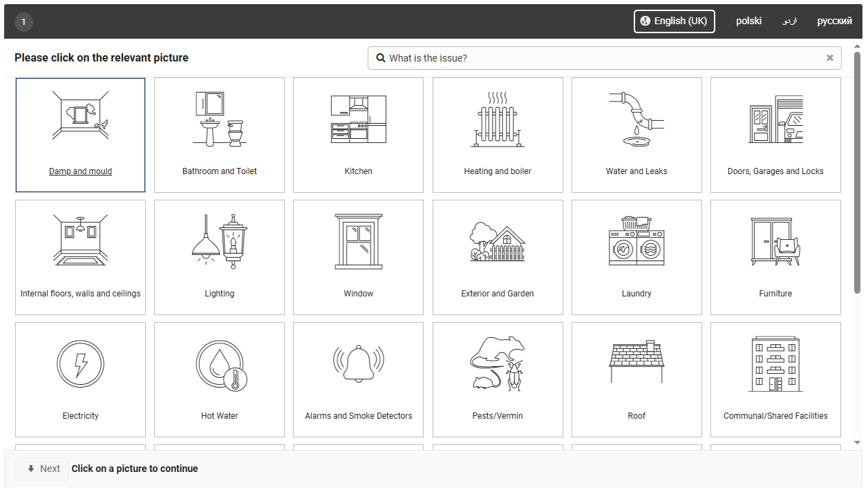Click the 'Internal floors, walls and ceilings' label text
Viewport: 868px width, 492px height.
pos(80,294)
